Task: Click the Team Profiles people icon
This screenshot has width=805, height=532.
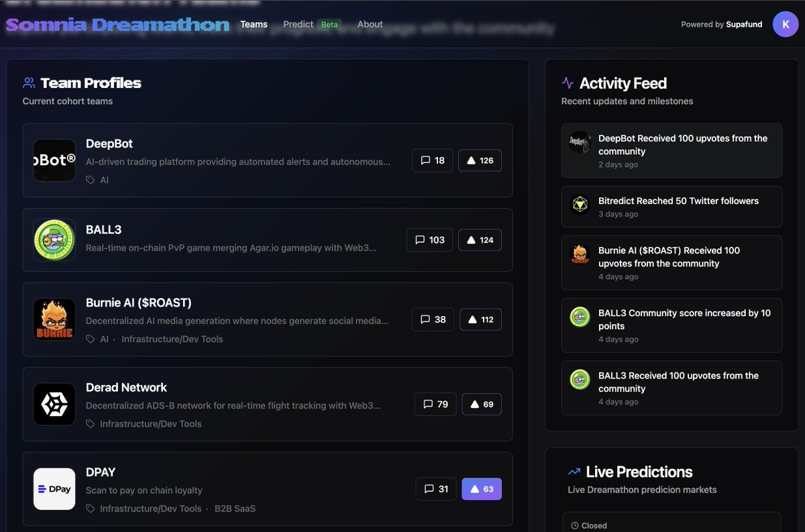Action: coord(28,82)
